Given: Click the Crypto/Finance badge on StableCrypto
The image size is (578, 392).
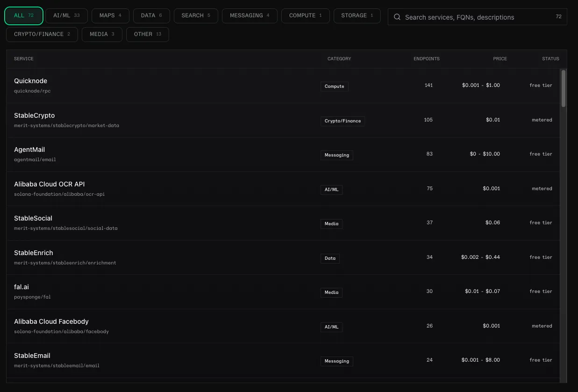Looking at the screenshot, I should click(343, 121).
